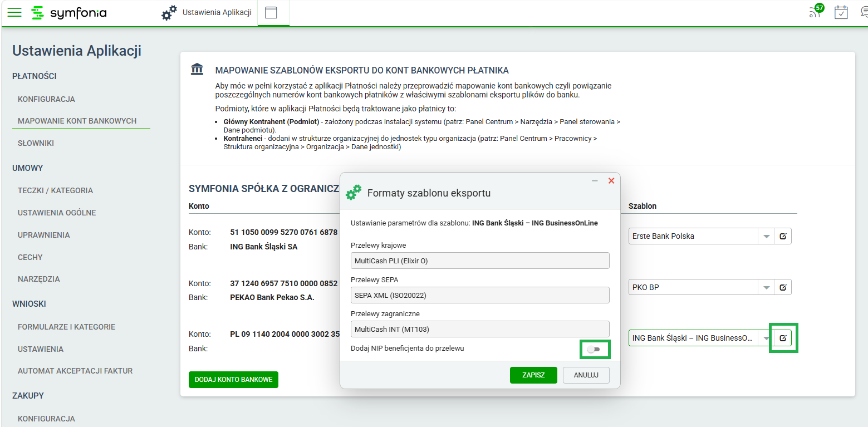Click the Formaty szablonu eksportu dialog title
Viewport: 868px width, 427px height.
click(429, 193)
